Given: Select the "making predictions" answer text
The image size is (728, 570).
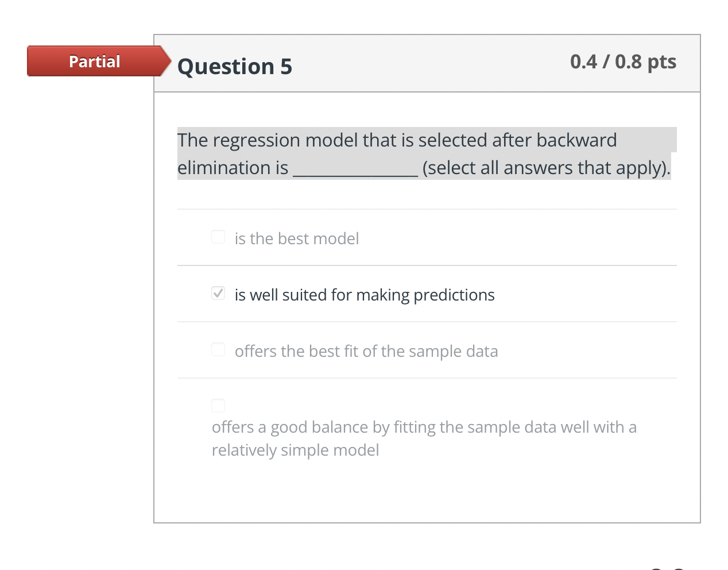Looking at the screenshot, I should coord(364,295).
